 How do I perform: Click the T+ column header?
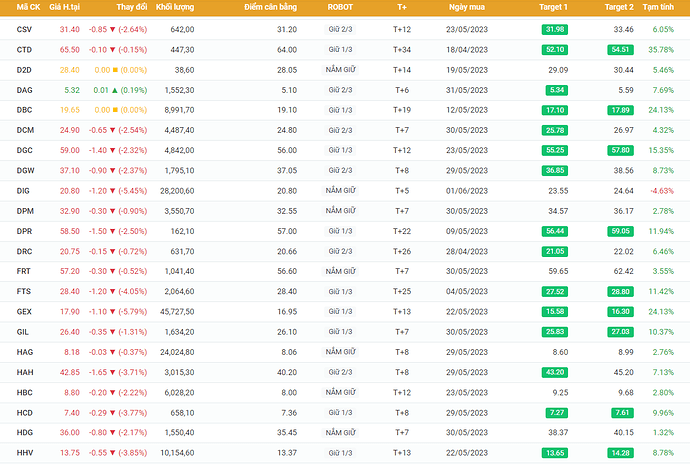pyautogui.click(x=402, y=7)
